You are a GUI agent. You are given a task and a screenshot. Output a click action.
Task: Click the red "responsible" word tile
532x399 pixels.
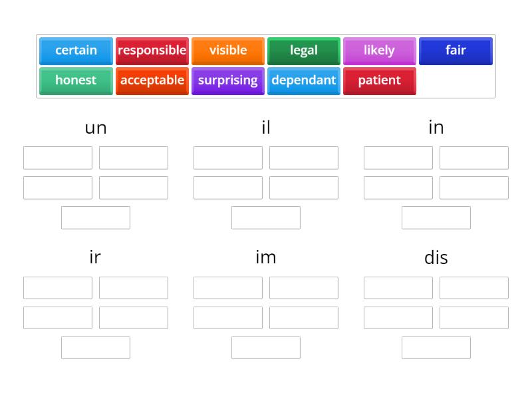tap(152, 51)
